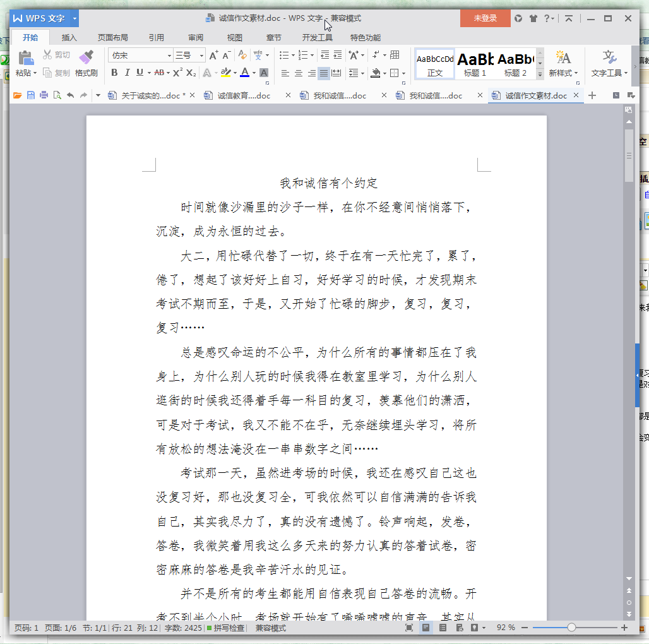Screen dimensions: 649x644
Task: Apply the 标题 1 style
Action: tap(475, 64)
